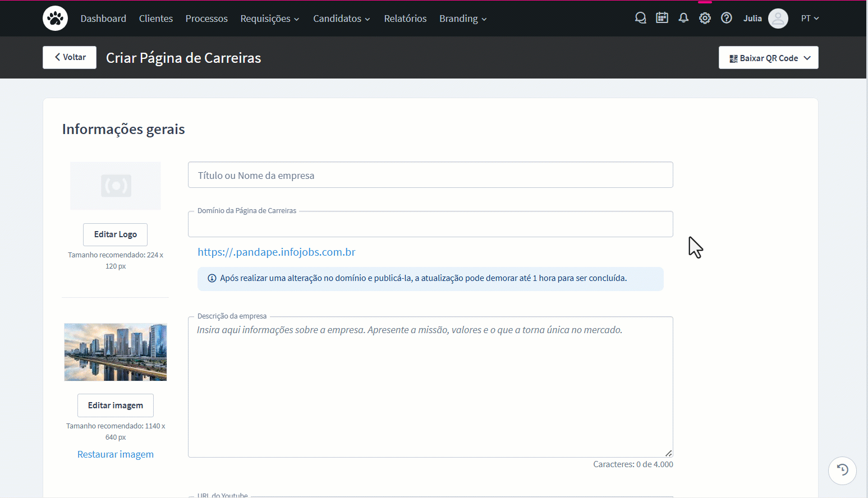Click the paw print logo
Viewport: 868px width, 498px height.
(54, 18)
